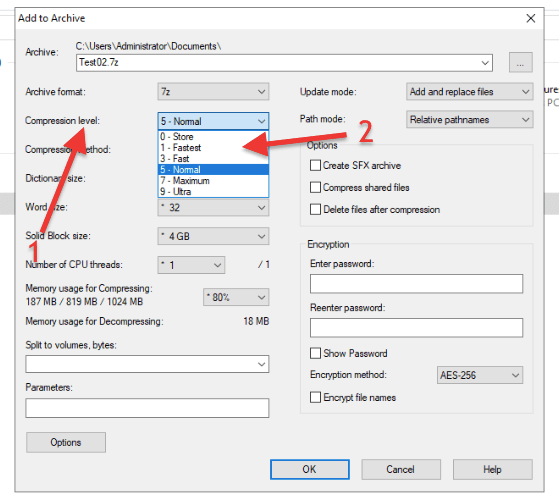Click the Compression level label
This screenshot has width=559, height=502.
click(x=62, y=121)
